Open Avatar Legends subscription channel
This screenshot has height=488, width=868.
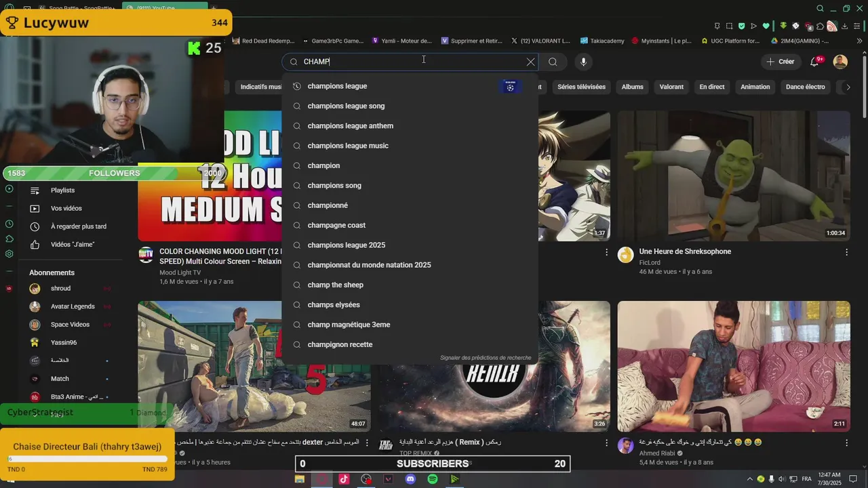[x=71, y=306]
